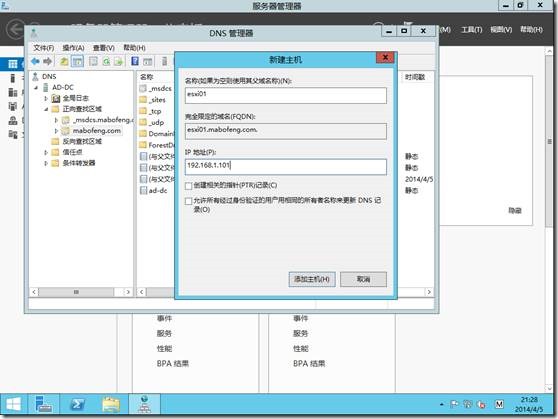Open File Explorer from the taskbar
Viewport: 558px width, 419px height.
point(111,404)
